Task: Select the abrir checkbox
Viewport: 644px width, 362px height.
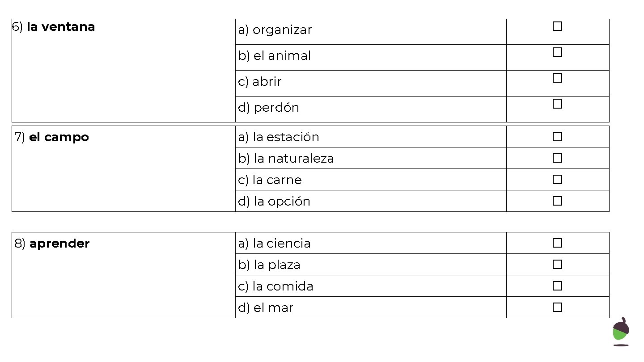Action: 557,78
